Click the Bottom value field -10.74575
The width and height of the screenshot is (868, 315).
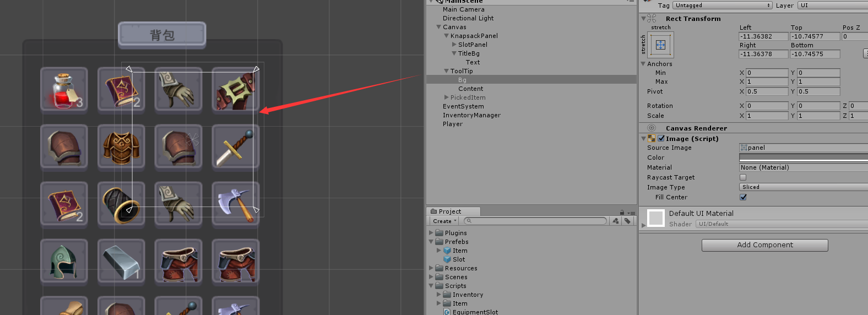pos(815,54)
